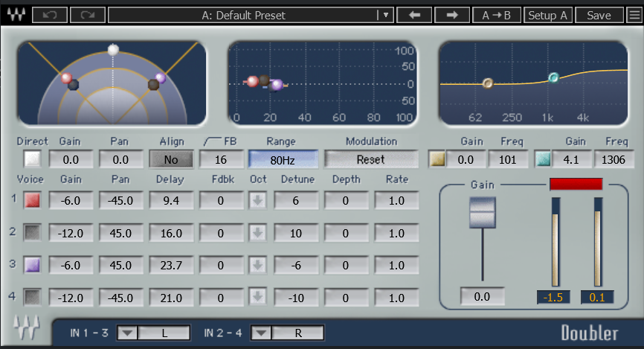
Task: Open IN 1-3 routing dropdown arrow
Action: (127, 333)
